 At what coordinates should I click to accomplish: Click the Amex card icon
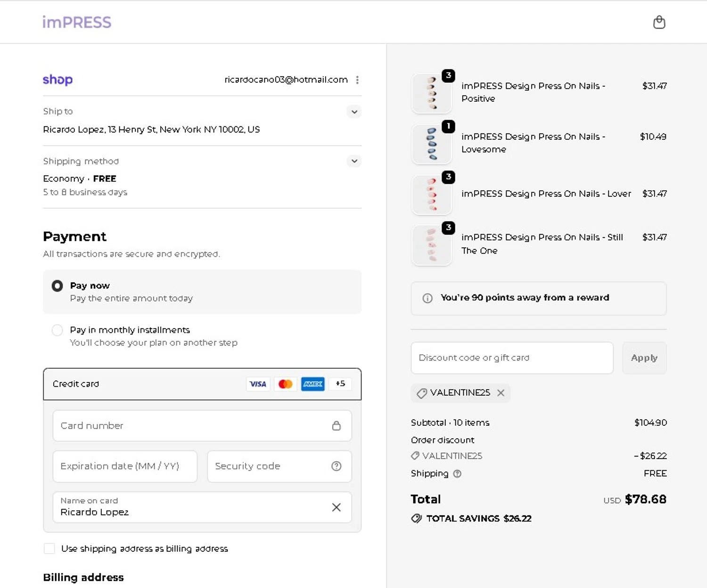point(312,384)
